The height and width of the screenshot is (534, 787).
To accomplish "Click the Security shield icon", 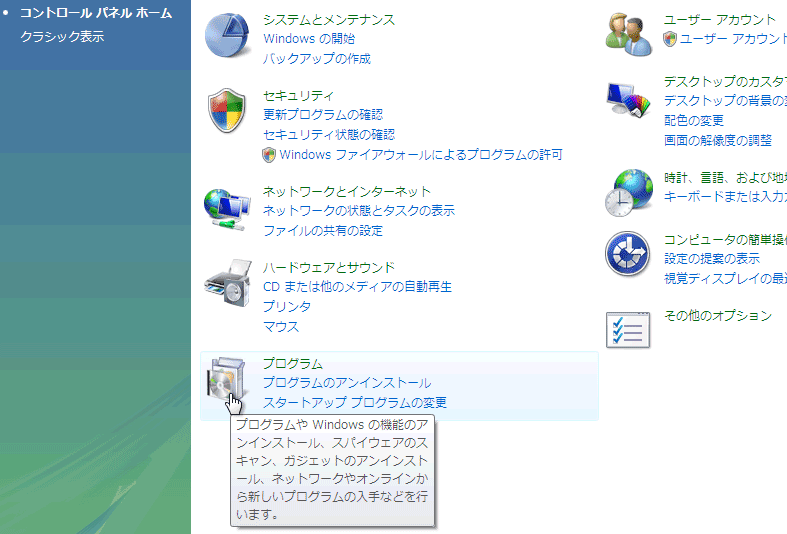I will click(227, 111).
